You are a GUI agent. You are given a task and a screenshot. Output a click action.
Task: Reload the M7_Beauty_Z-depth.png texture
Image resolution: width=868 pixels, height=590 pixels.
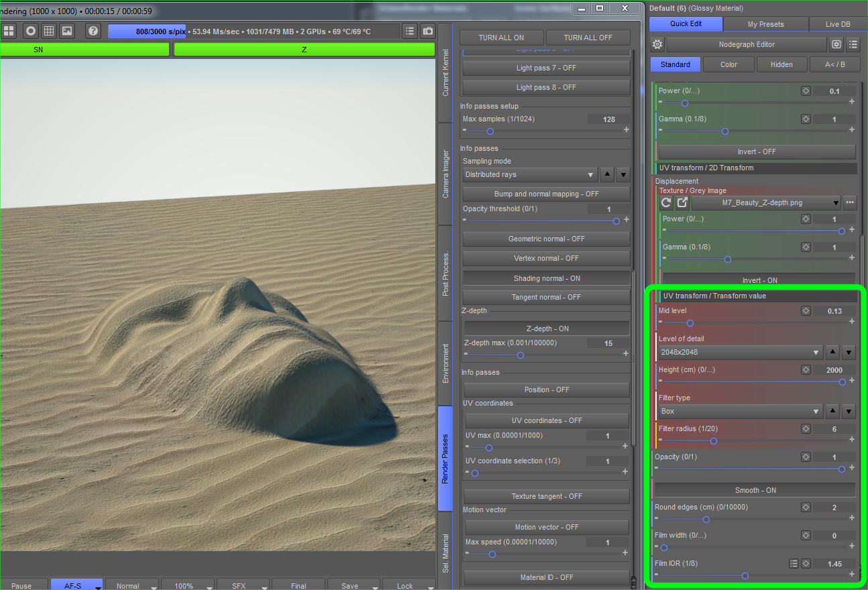pos(666,202)
